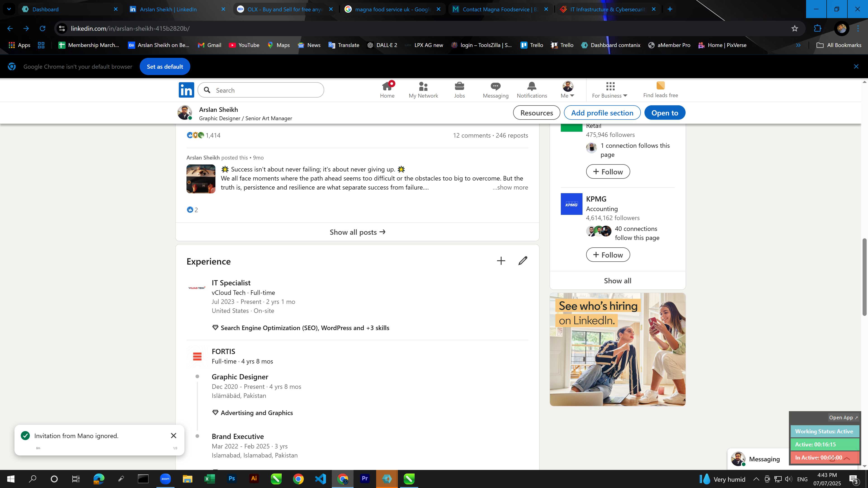Open Photoshop from taskbar

pyautogui.click(x=231, y=479)
